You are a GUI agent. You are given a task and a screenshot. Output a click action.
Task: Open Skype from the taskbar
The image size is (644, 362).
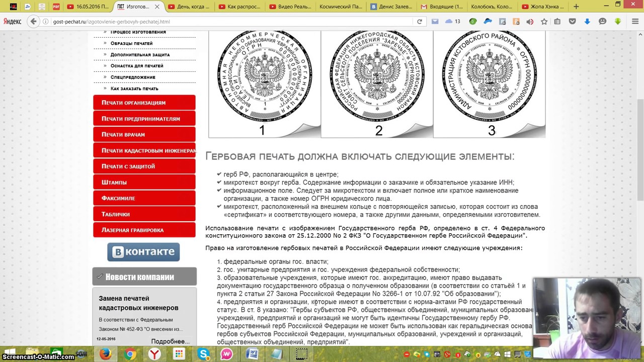pyautogui.click(x=203, y=354)
